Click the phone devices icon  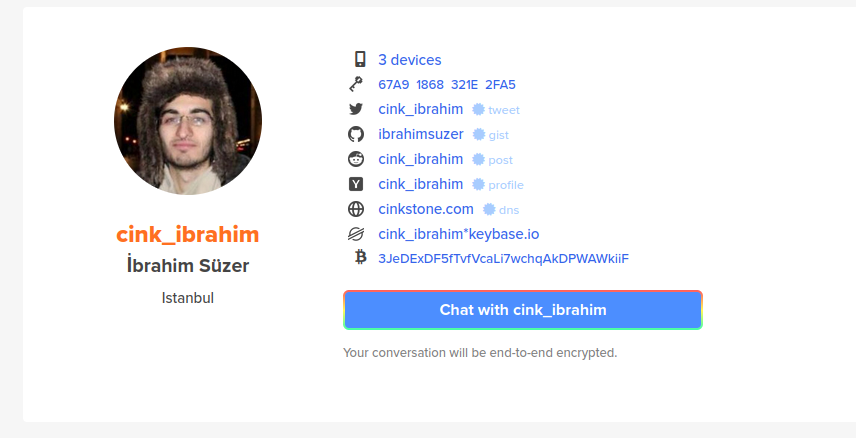pyautogui.click(x=360, y=59)
